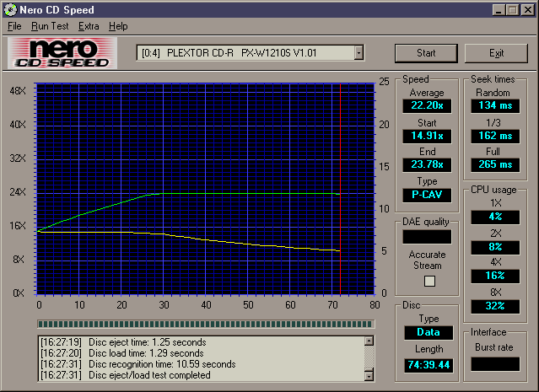Click the empty Burst rate field
This screenshot has height=392, width=539.
click(x=494, y=363)
